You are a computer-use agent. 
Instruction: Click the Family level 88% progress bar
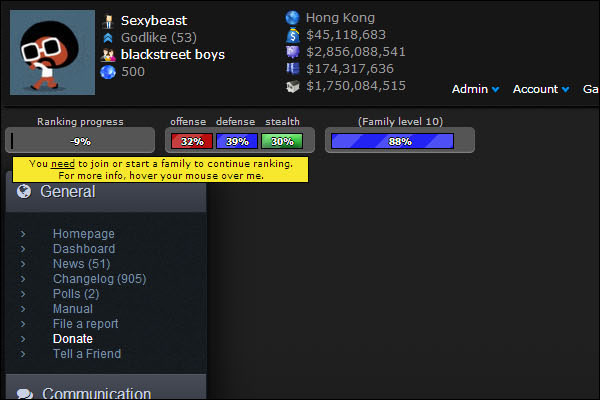coord(392,141)
